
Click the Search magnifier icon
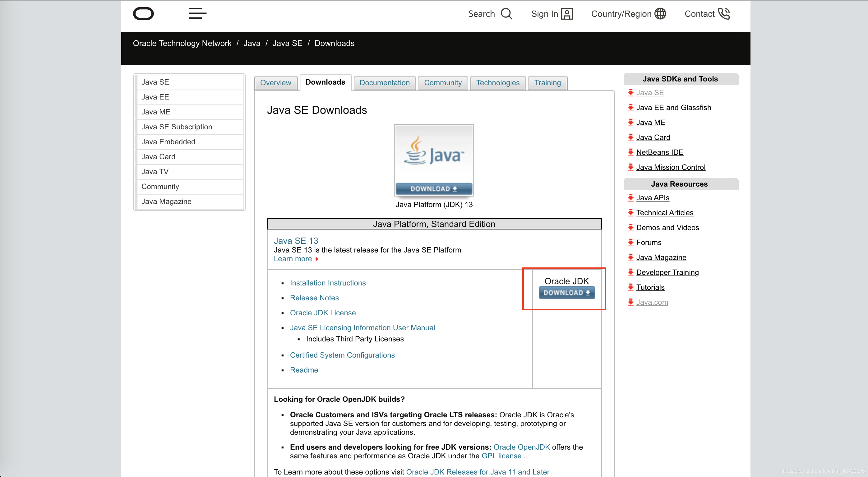[506, 14]
